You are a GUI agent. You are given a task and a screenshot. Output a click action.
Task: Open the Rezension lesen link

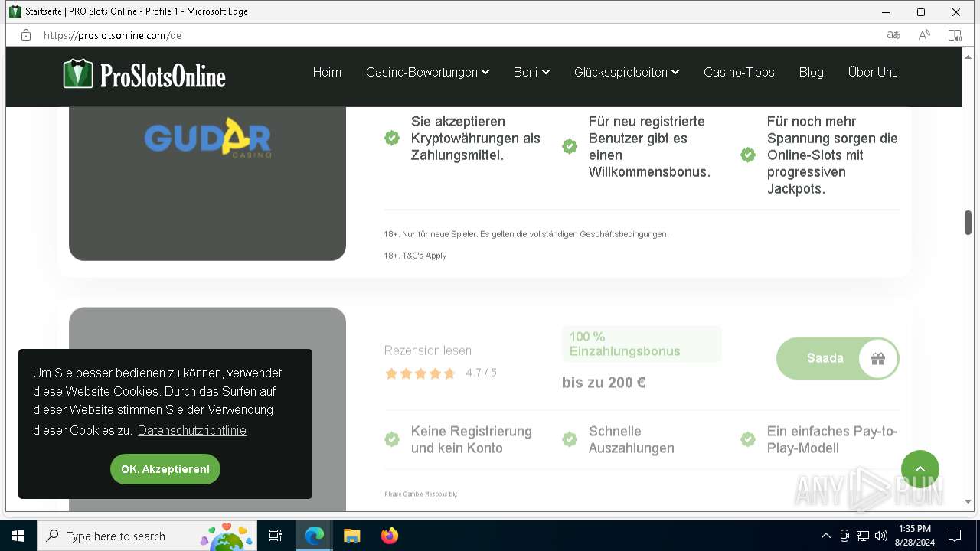(x=428, y=350)
